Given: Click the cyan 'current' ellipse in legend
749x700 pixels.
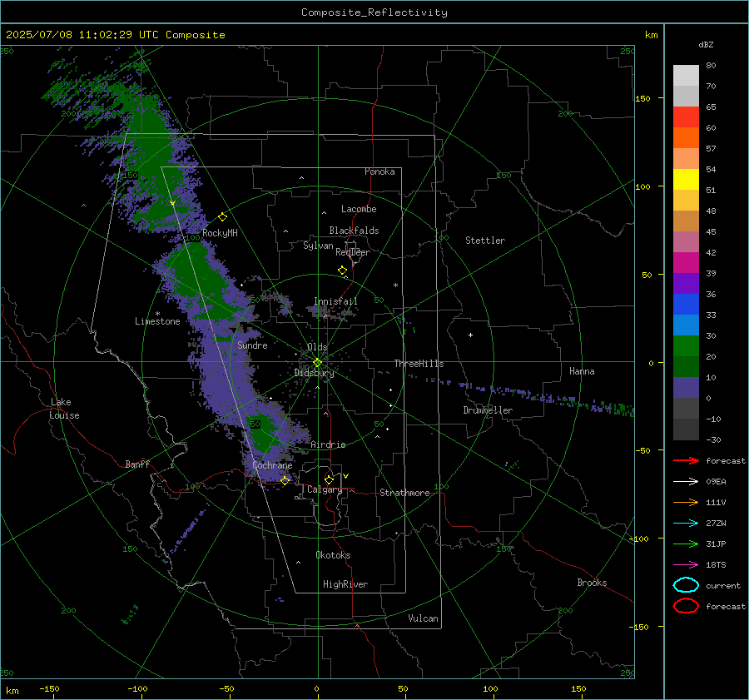Looking at the screenshot, I should [x=686, y=585].
